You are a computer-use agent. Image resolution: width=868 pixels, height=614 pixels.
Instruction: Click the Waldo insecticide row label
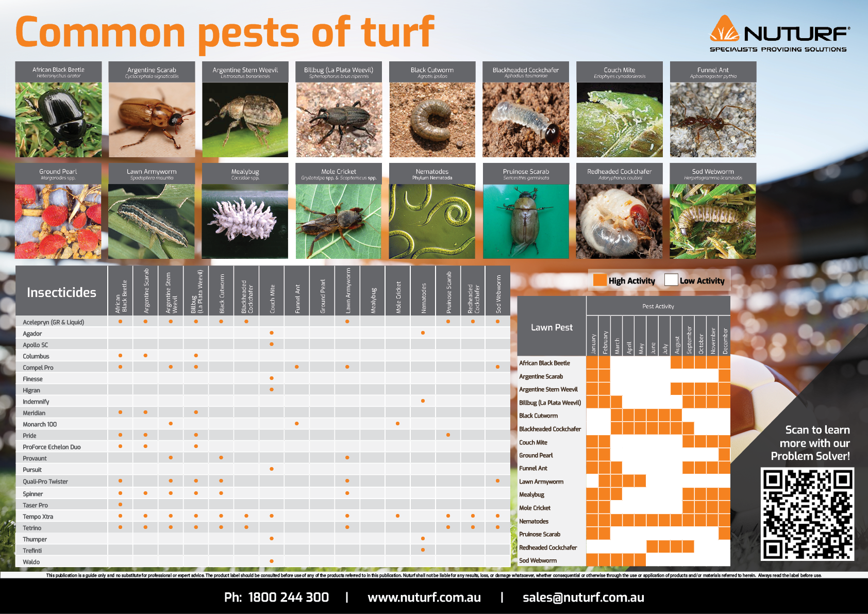click(31, 562)
